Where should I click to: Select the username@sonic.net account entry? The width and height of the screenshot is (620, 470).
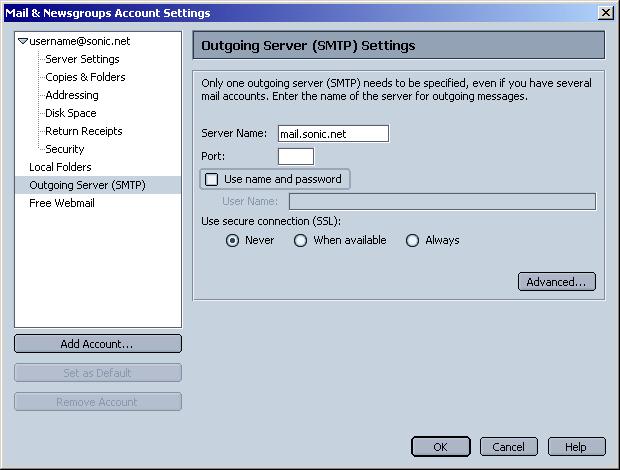80,41
